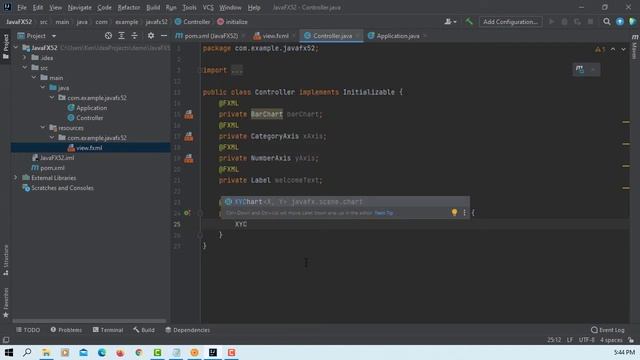Collapse the main folder
640x360 pixels.
[x=34, y=78]
